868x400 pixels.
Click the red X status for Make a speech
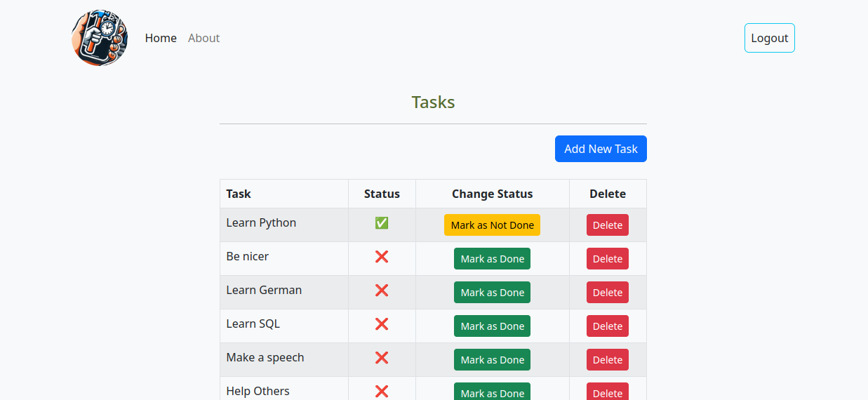coord(382,358)
